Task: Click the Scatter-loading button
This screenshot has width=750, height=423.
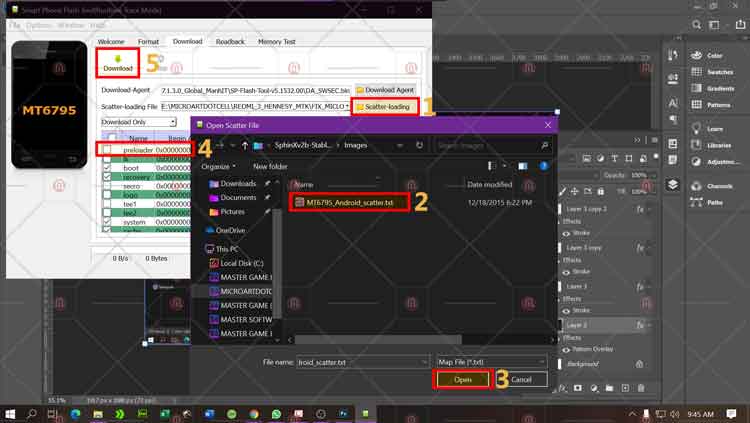Action: point(386,106)
